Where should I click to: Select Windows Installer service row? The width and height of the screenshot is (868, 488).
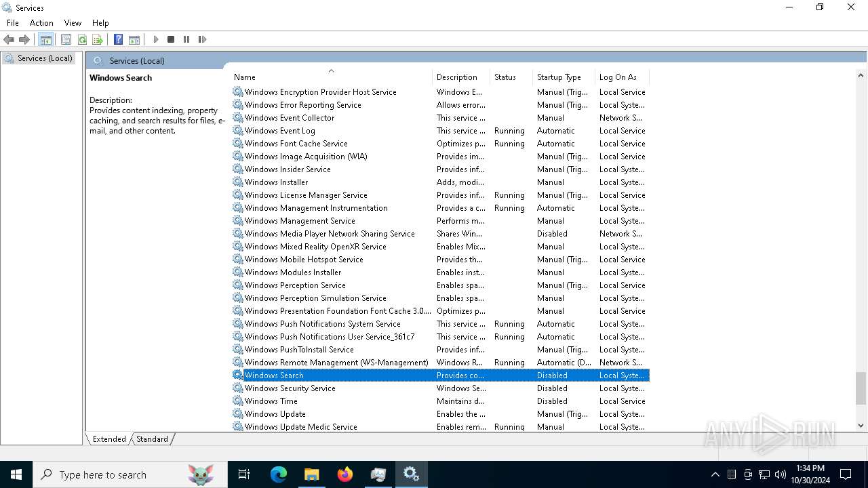pos(440,182)
